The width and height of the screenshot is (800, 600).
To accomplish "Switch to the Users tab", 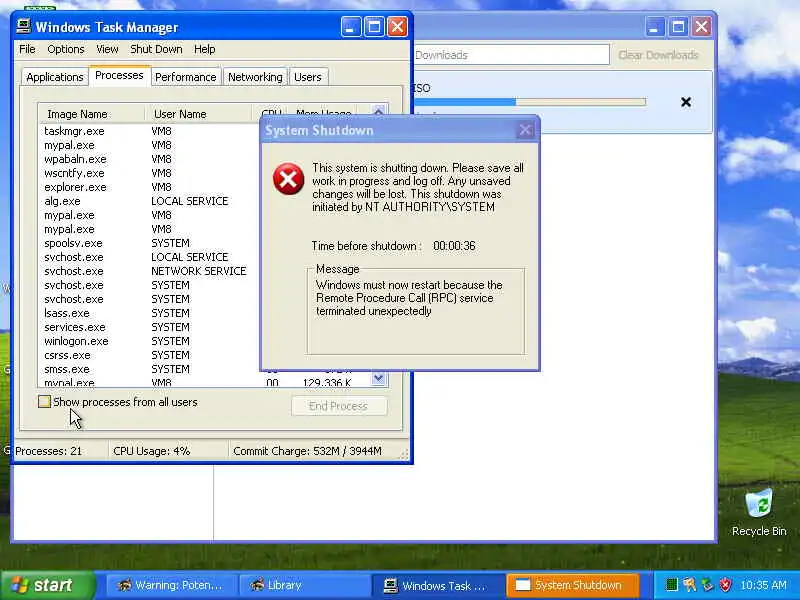I will [308, 77].
